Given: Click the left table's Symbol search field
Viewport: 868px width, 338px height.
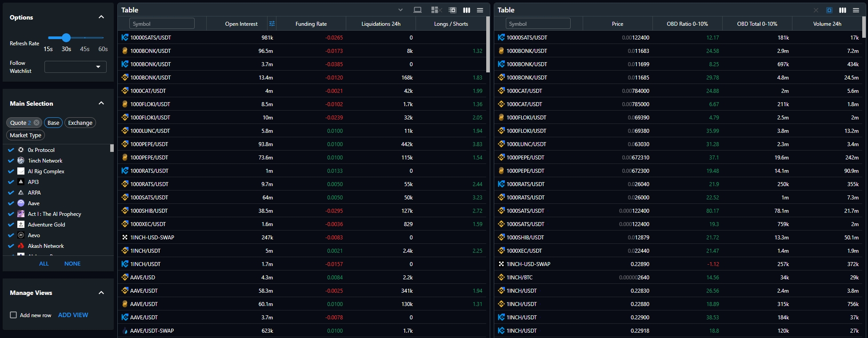Looking at the screenshot, I should [162, 24].
